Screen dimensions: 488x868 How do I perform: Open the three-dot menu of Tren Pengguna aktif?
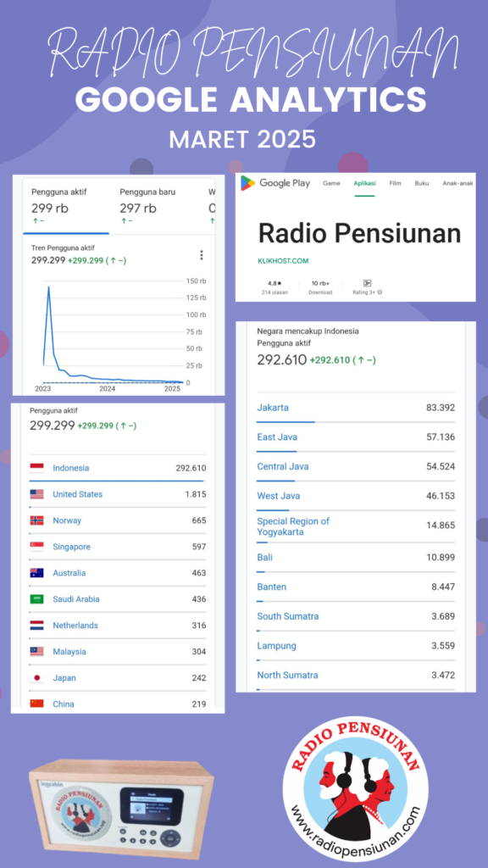(202, 255)
